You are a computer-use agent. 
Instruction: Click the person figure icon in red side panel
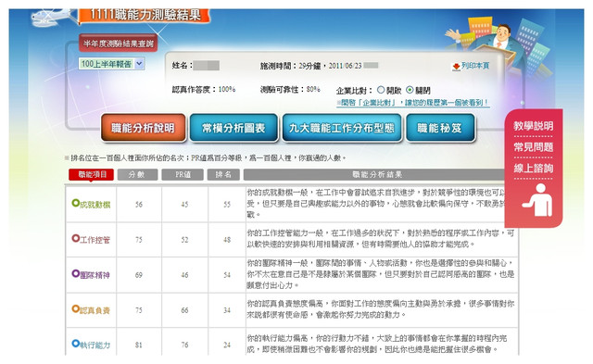pyautogui.click(x=538, y=199)
